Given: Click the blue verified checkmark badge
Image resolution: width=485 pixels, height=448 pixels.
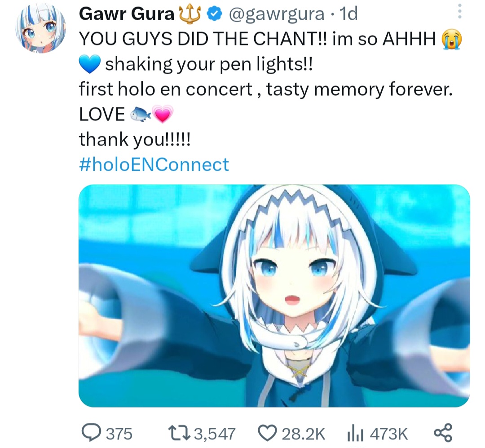Looking at the screenshot, I should coord(214,14).
